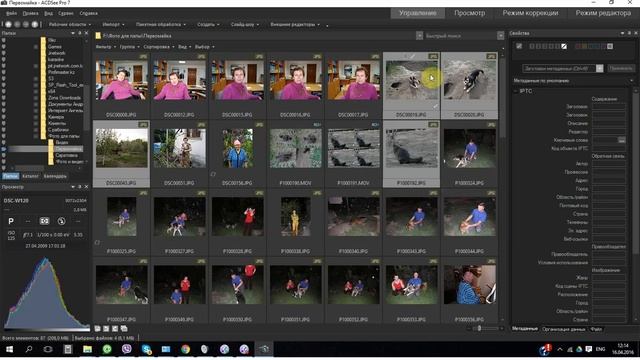Open the Фильтр dropdown

pyautogui.click(x=105, y=47)
